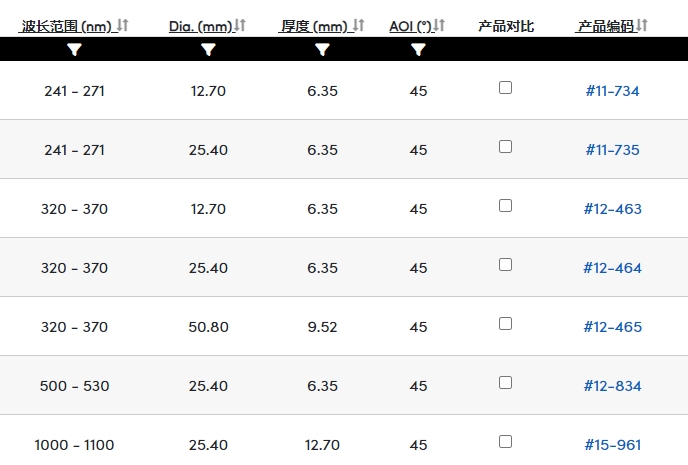688x465 pixels.
Task: Click the 波长范围 (nm) column header
Action: pyautogui.click(x=67, y=26)
